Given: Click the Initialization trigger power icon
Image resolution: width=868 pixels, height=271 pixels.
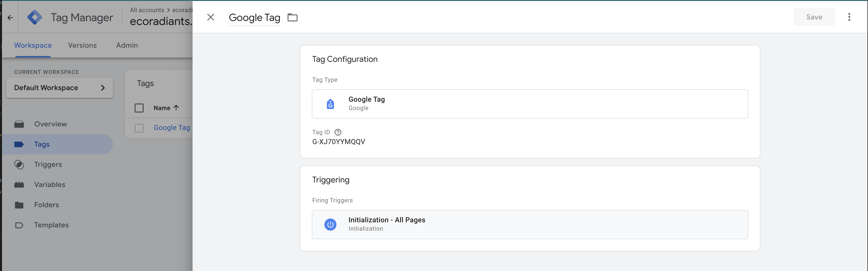Looking at the screenshot, I should (x=330, y=224).
